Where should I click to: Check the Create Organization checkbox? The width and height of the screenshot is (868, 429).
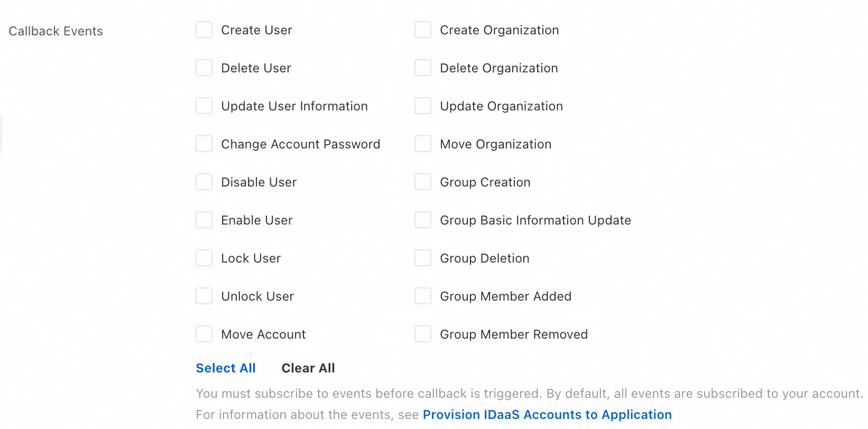point(423,30)
